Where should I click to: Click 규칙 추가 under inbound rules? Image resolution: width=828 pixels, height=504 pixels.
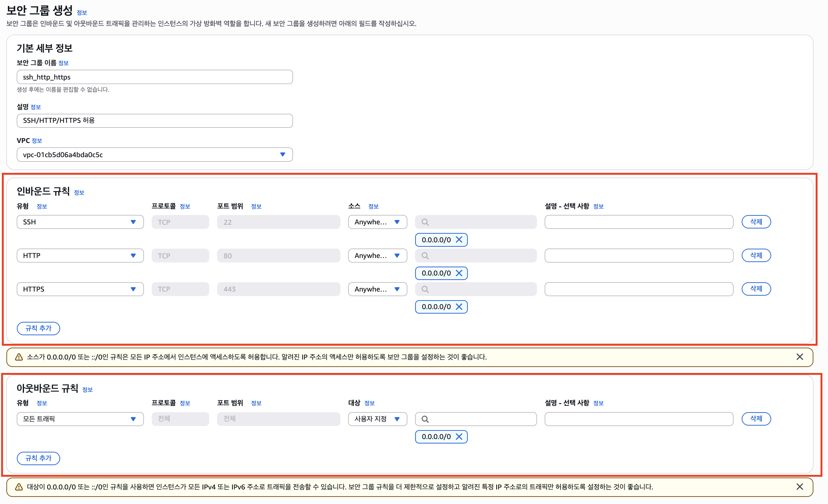(38, 329)
